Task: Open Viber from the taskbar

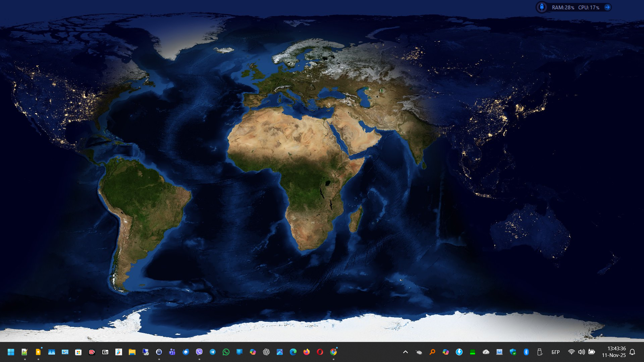Action: pyautogui.click(x=199, y=352)
